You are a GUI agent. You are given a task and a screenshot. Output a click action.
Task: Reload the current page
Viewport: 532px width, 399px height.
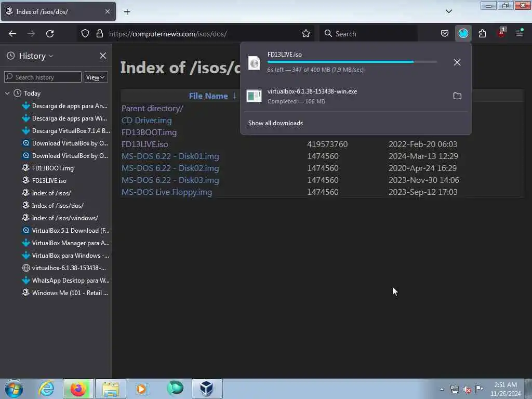[x=50, y=34]
